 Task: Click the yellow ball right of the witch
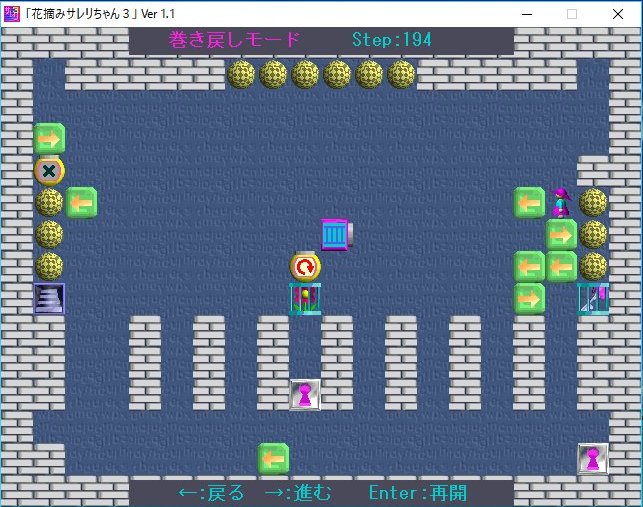[x=593, y=203]
